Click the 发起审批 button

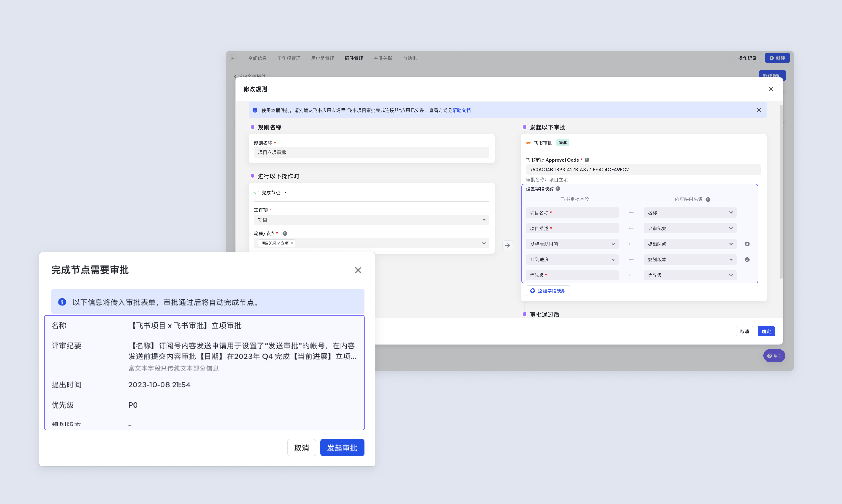click(342, 448)
